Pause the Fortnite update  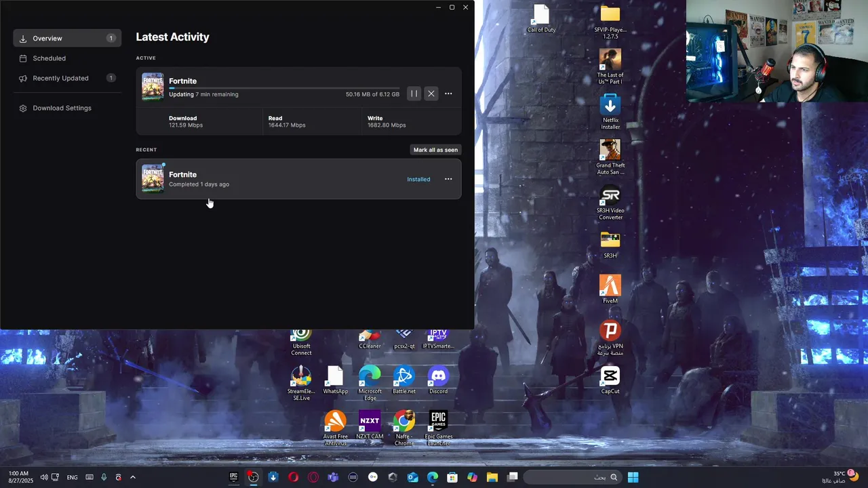click(x=414, y=94)
